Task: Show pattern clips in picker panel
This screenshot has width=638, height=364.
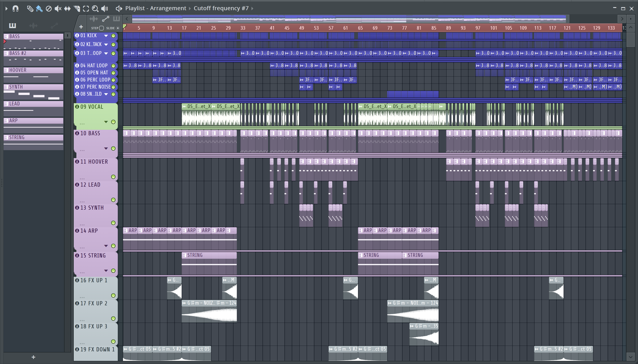Action: pos(12,25)
